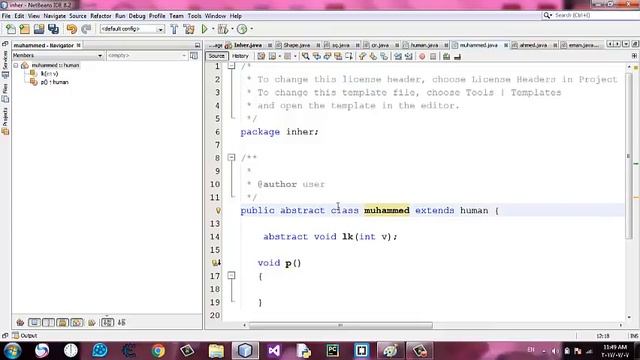Toggle Show Static Members in Navigator
The image size is (640, 360).
[x=48, y=322]
